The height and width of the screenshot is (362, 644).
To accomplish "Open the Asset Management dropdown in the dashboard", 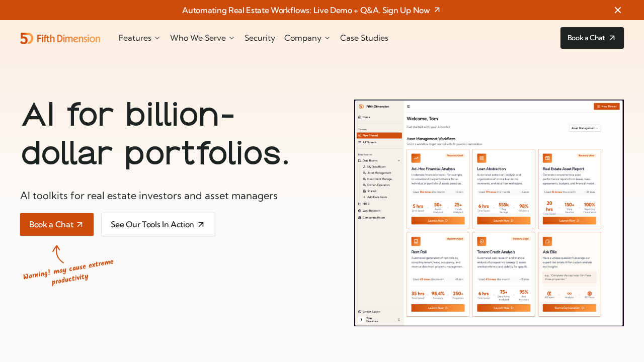I will (585, 128).
